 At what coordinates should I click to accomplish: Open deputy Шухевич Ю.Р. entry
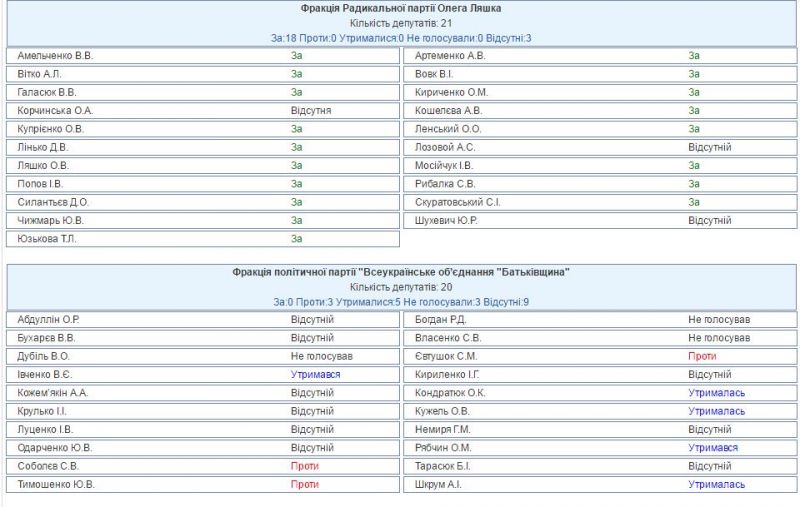(x=445, y=220)
